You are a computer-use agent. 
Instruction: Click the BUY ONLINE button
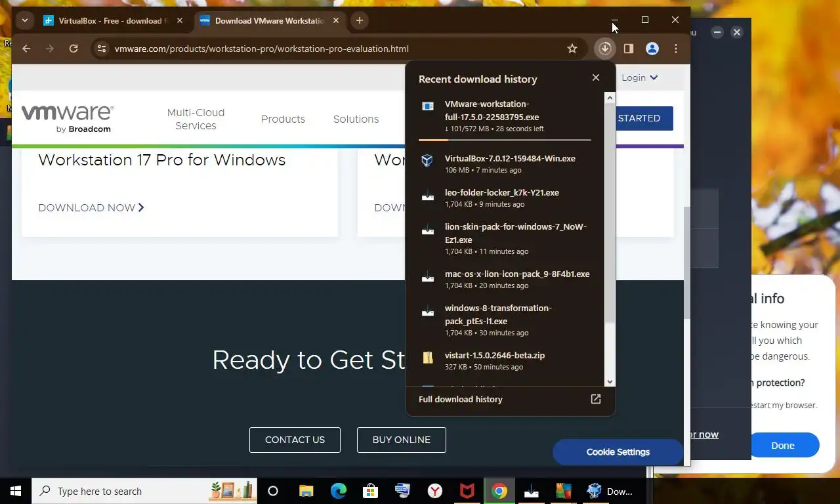pos(402,440)
